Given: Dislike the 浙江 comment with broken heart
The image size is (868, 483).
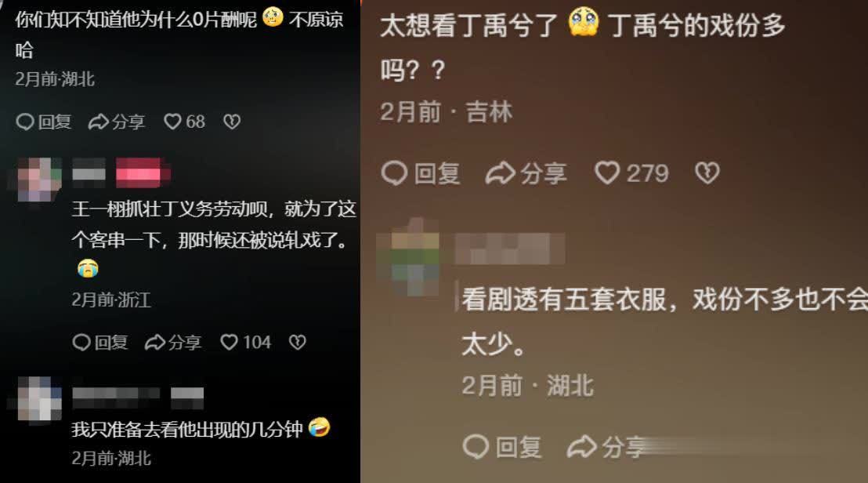Looking at the screenshot, I should [297, 343].
